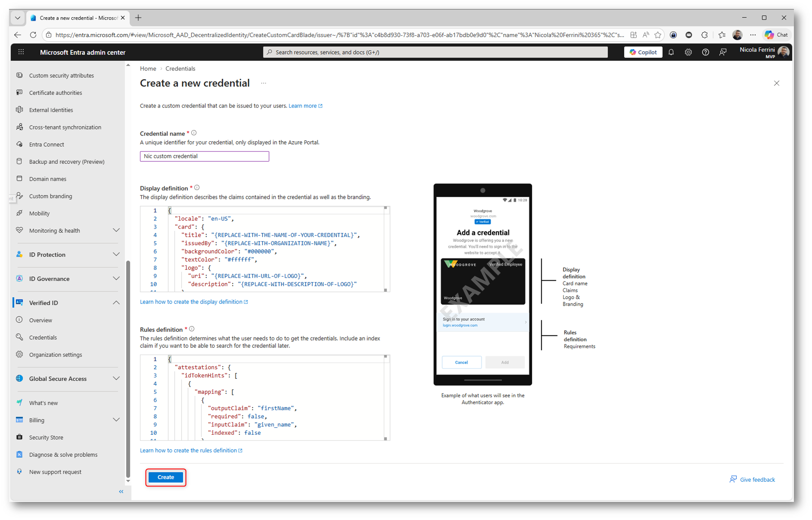
Task: Open the blade's more options ellipsis
Action: click(263, 83)
